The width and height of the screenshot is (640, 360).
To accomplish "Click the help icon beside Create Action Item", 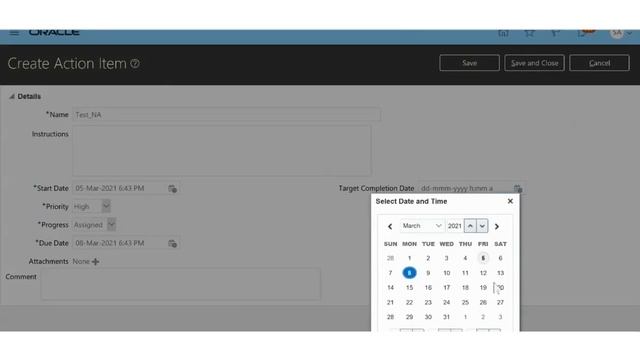I will [x=135, y=64].
